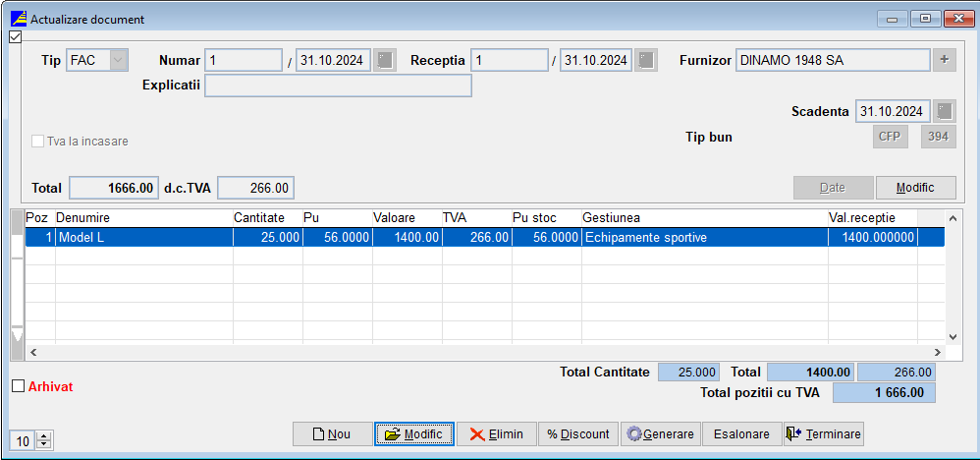Toggle the Tva la incasare checkbox

(38, 141)
